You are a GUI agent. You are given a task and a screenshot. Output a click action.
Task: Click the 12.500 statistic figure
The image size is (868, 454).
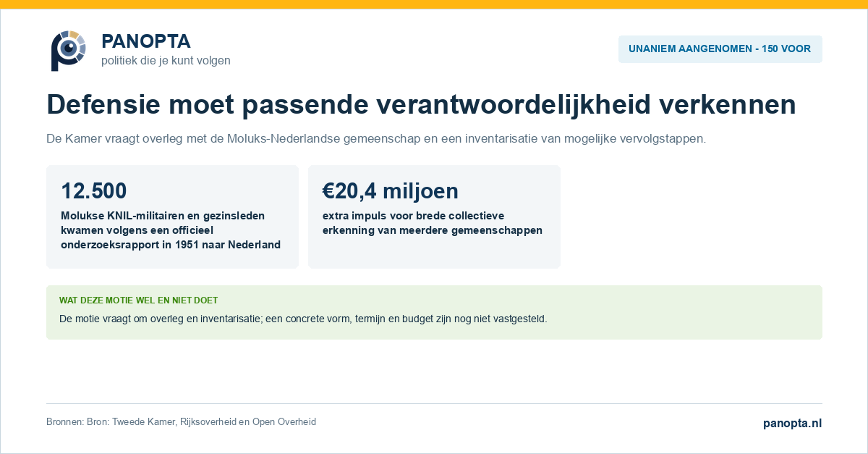click(94, 191)
